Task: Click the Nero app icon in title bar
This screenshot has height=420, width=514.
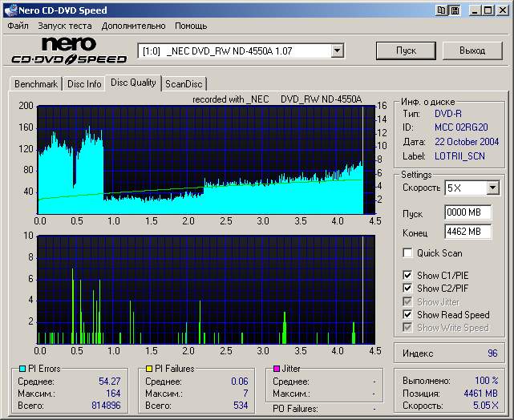Action: click(x=10, y=10)
